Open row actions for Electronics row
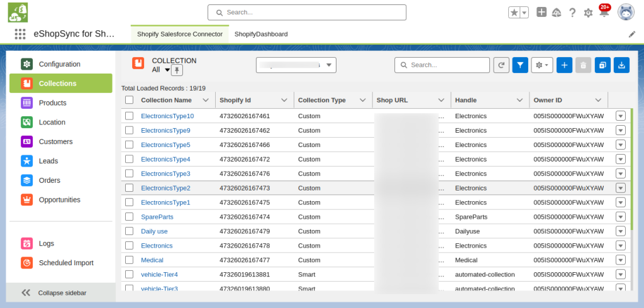Viewport: 644px width, 308px height. click(620, 246)
